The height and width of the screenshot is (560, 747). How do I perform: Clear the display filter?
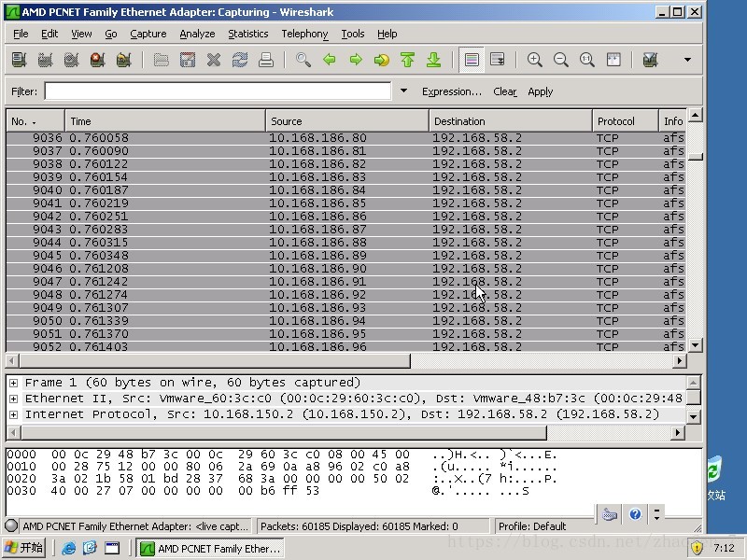tap(505, 91)
